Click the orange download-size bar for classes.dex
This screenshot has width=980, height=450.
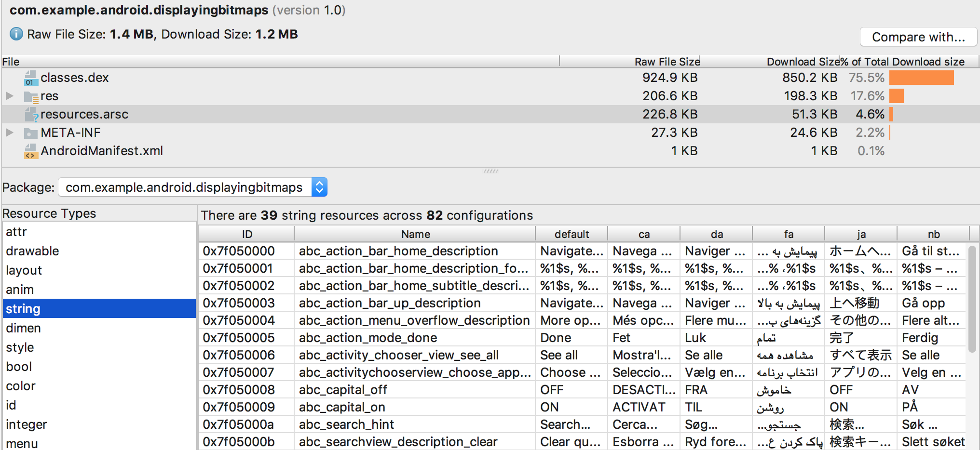point(921,77)
